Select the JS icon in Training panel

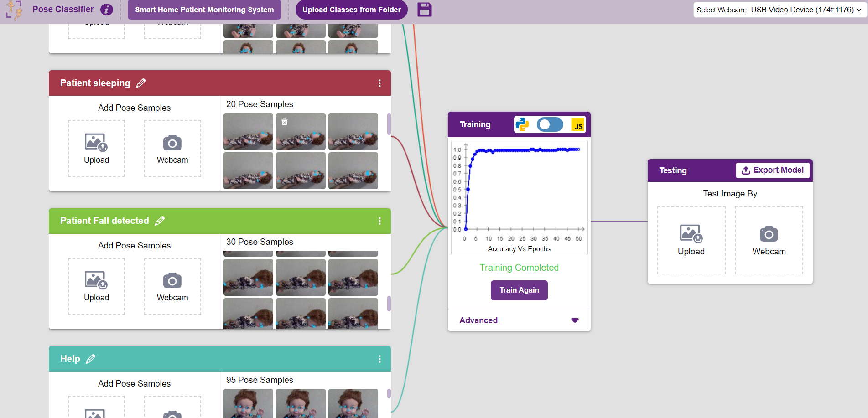click(x=578, y=125)
